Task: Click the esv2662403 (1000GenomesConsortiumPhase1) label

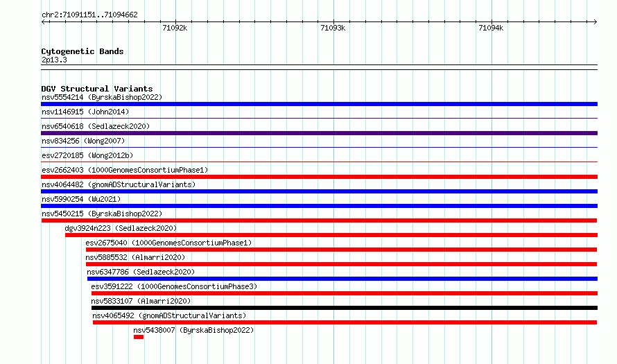Action: 125,170
